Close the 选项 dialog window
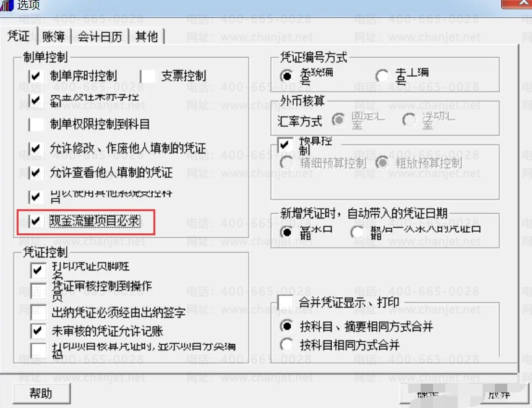 (x=517, y=4)
